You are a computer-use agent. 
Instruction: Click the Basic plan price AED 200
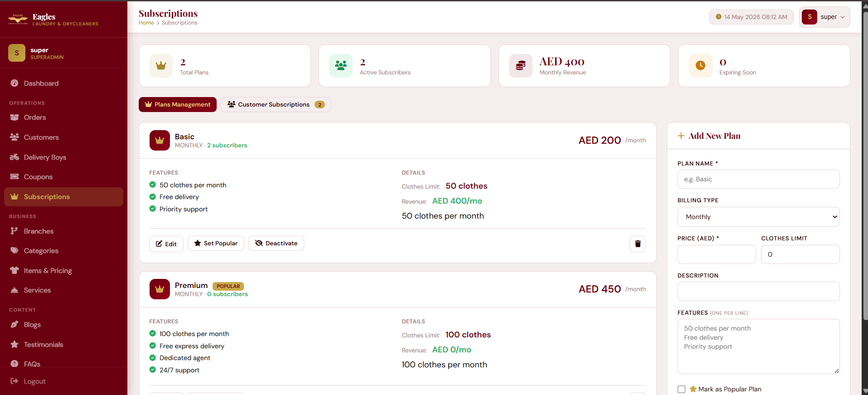pos(600,141)
